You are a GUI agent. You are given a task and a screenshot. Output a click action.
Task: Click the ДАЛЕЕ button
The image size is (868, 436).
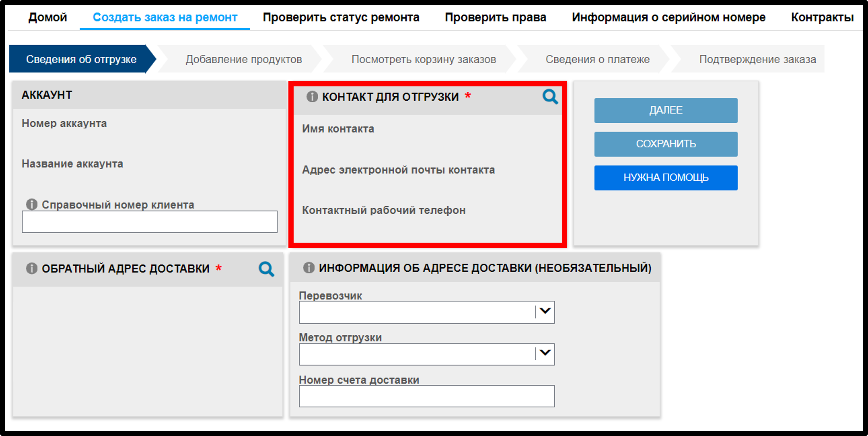coord(666,110)
